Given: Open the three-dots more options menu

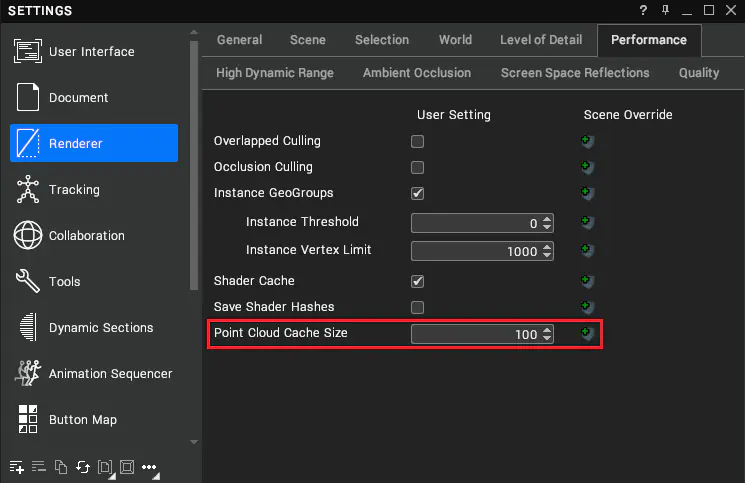Looking at the screenshot, I should 149,467.
